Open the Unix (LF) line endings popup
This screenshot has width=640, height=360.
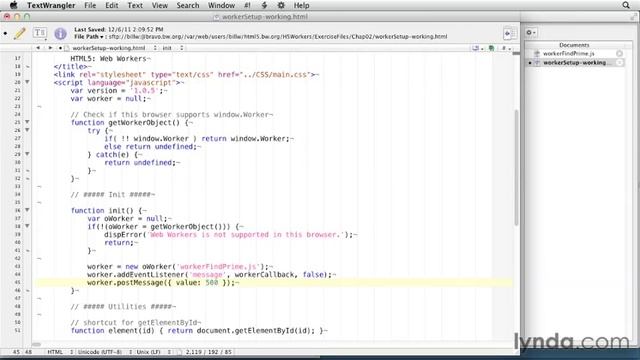pyautogui.click(x=153, y=352)
